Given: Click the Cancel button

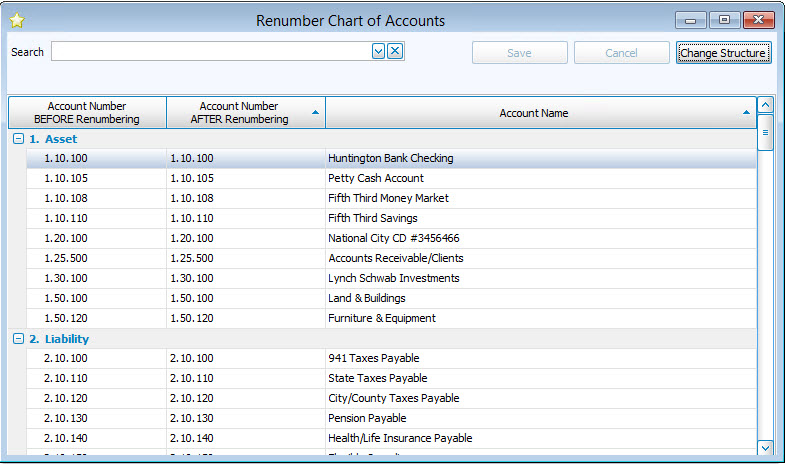Looking at the screenshot, I should (x=621, y=53).
